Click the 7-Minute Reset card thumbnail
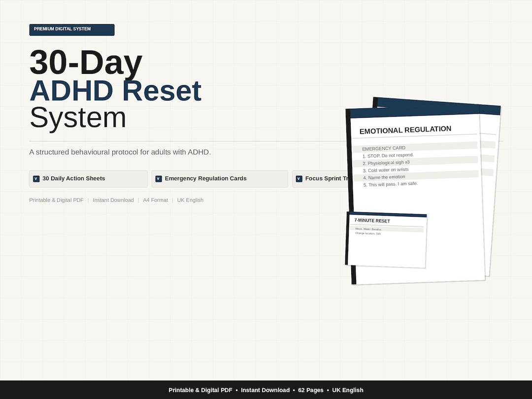Viewport: 532px width, 399px height. coord(386,240)
